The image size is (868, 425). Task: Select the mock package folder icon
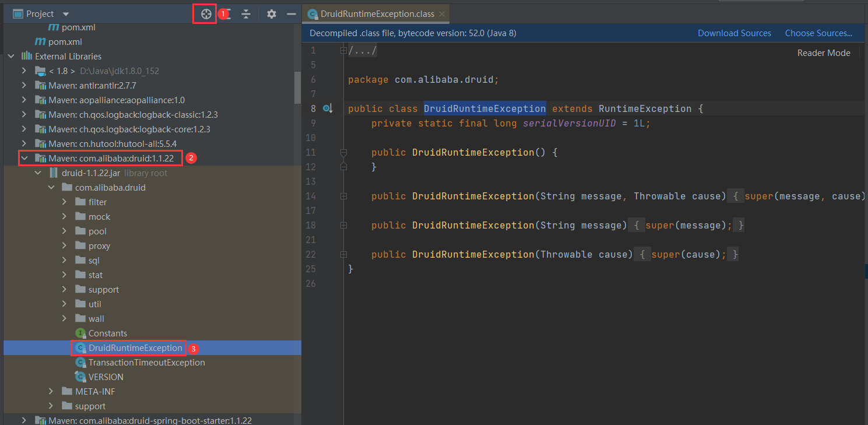[x=80, y=217]
